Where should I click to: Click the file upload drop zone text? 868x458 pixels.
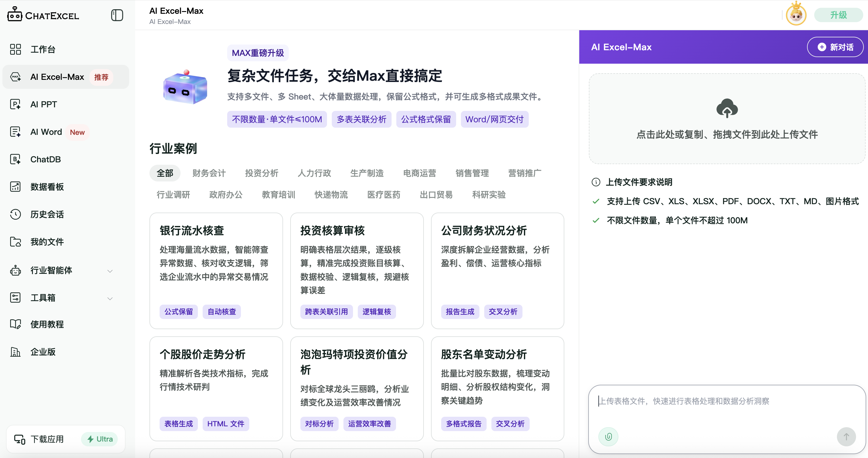727,135
